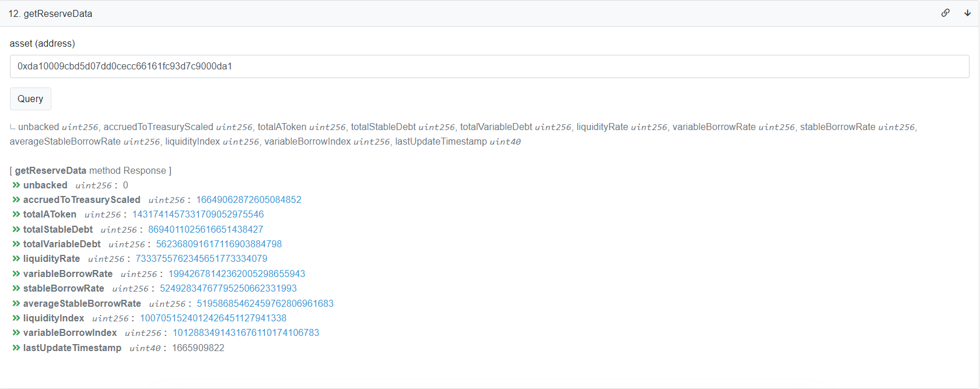
Task: Click the double-chevron icon beside totalAToken
Action: 16,215
